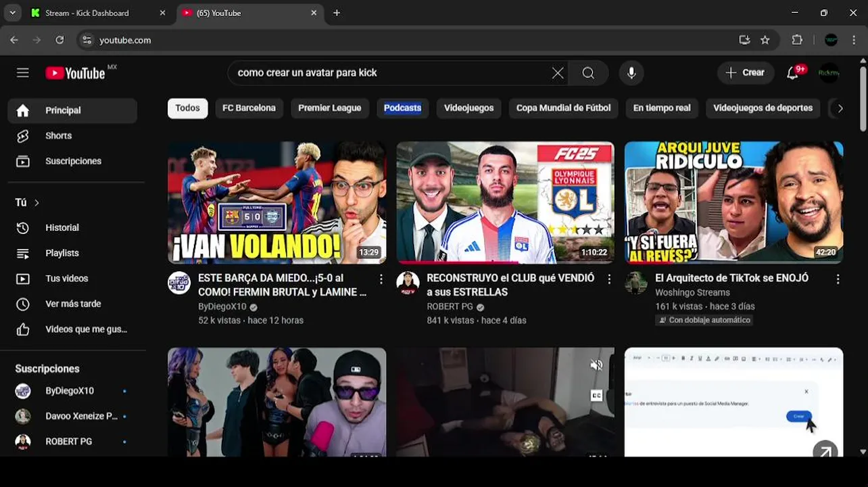This screenshot has height=487, width=868.
Task: Bookmark this page with star
Action: (765, 40)
